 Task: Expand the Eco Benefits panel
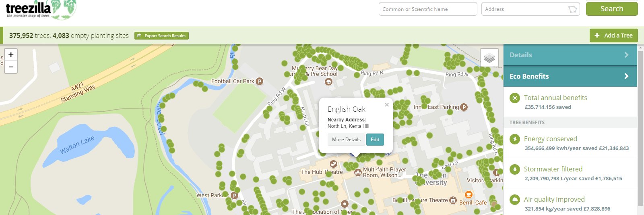[x=570, y=76]
